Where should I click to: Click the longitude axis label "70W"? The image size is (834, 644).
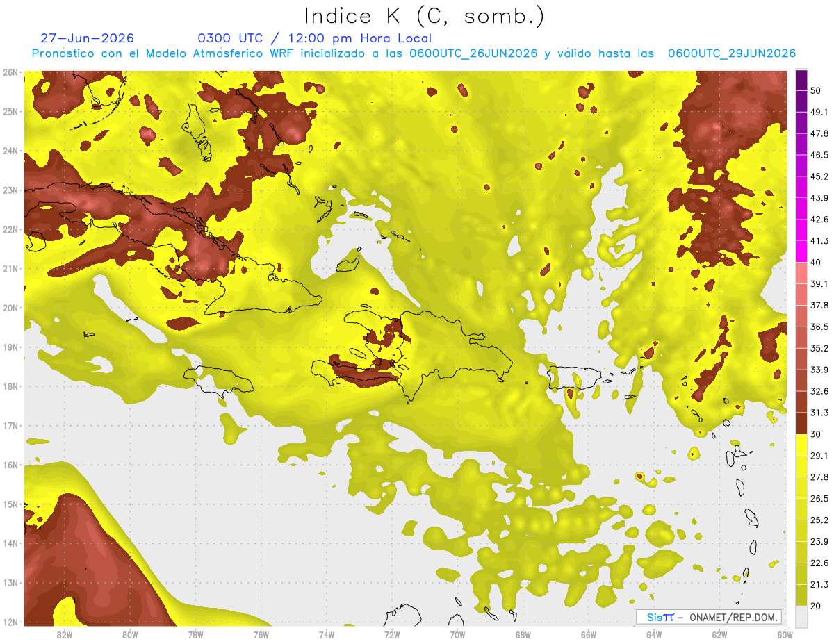[457, 634]
